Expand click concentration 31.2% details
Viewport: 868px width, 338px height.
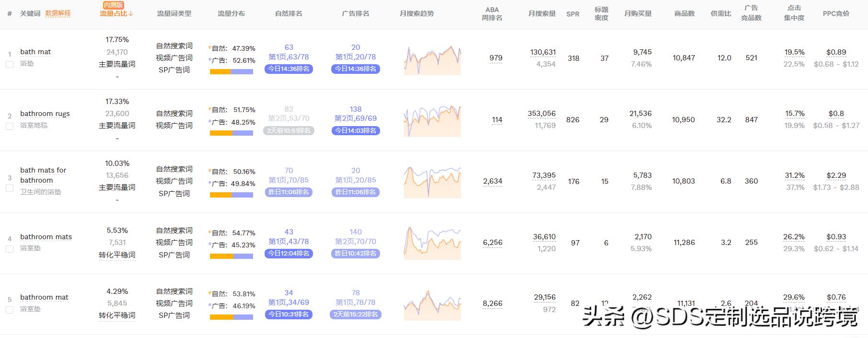pyautogui.click(x=794, y=175)
